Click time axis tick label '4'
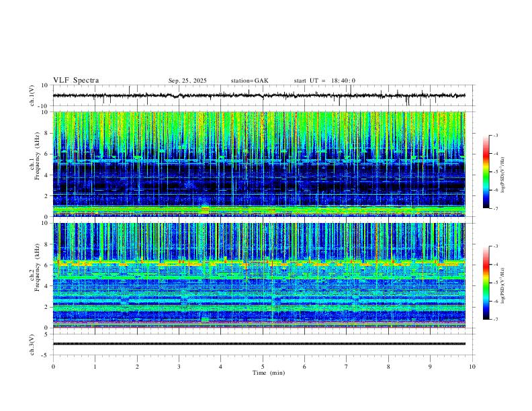The height and width of the screenshot is (411, 532). point(220,367)
